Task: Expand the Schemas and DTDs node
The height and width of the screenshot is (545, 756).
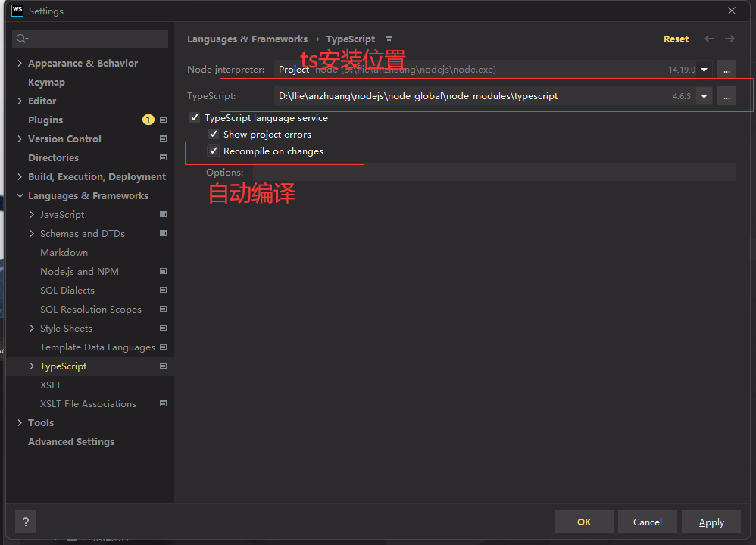Action: point(32,233)
